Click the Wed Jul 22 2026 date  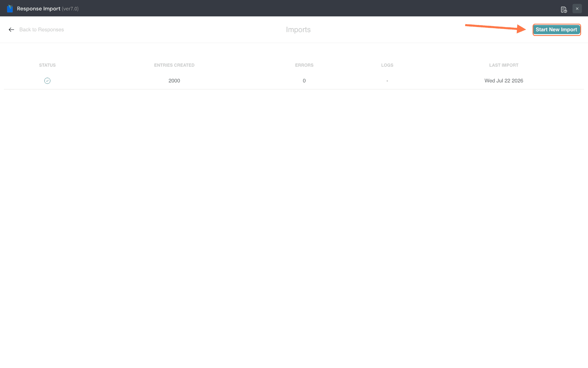coord(504,81)
